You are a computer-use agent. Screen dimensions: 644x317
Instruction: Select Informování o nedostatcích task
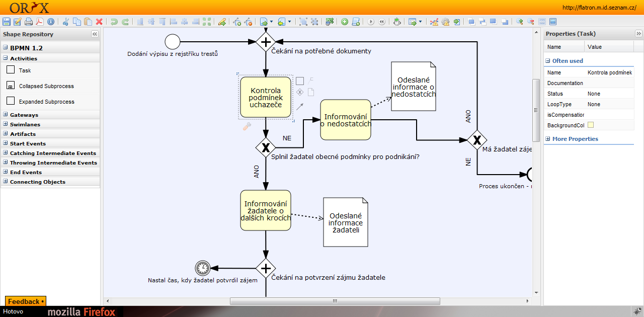click(346, 120)
